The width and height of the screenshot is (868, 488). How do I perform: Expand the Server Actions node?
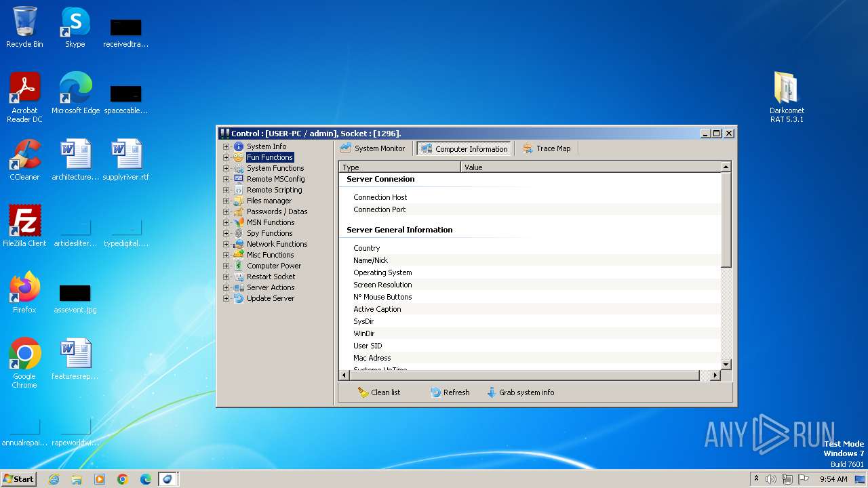226,287
